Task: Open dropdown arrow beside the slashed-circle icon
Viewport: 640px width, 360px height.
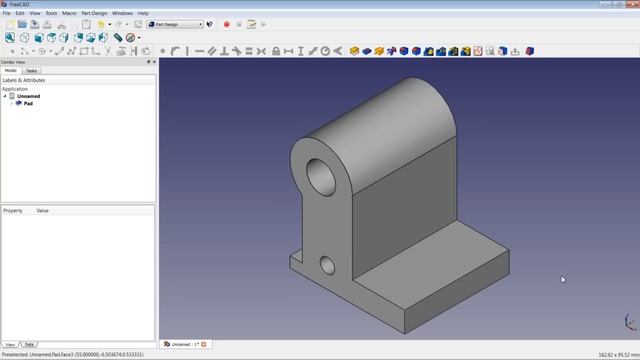Action: tap(139, 38)
